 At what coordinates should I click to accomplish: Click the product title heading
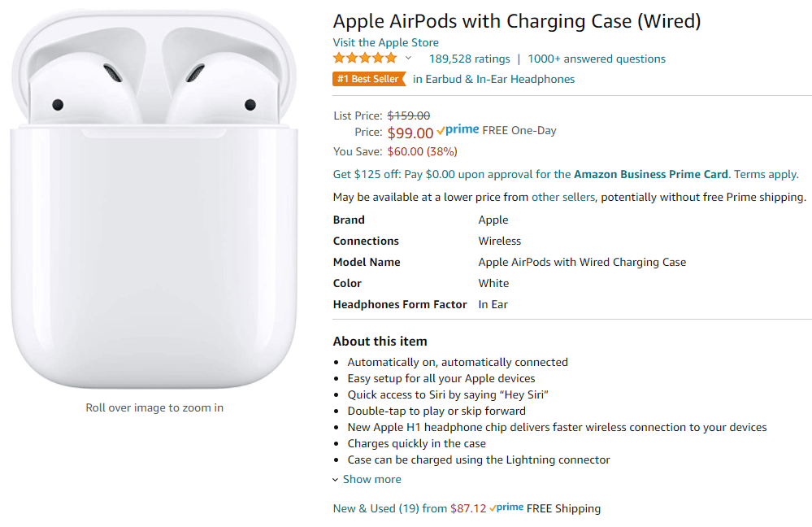click(x=517, y=21)
